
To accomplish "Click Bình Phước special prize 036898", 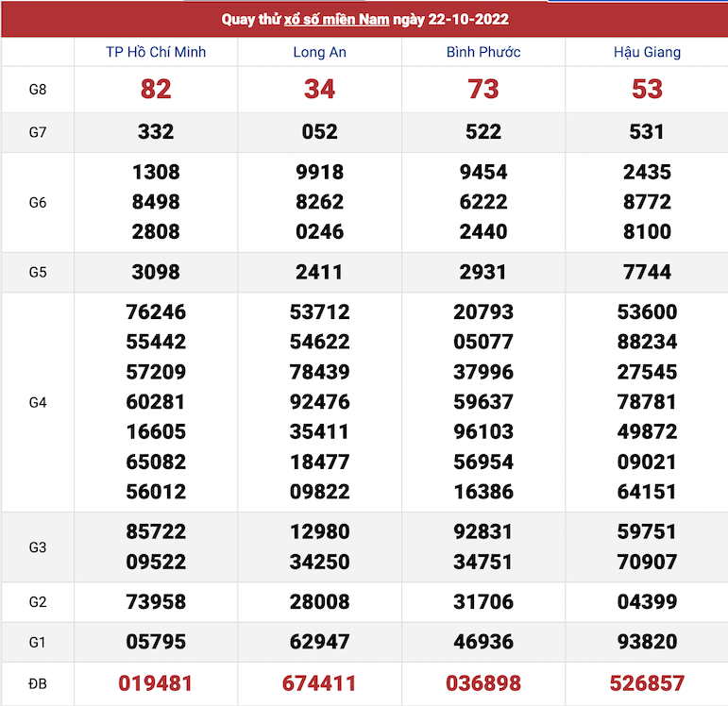I will pyautogui.click(x=483, y=683).
